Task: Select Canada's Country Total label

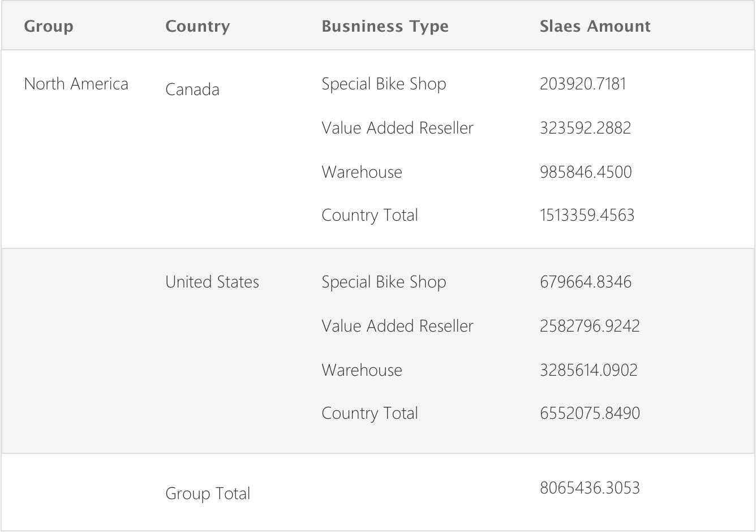Action: click(370, 216)
